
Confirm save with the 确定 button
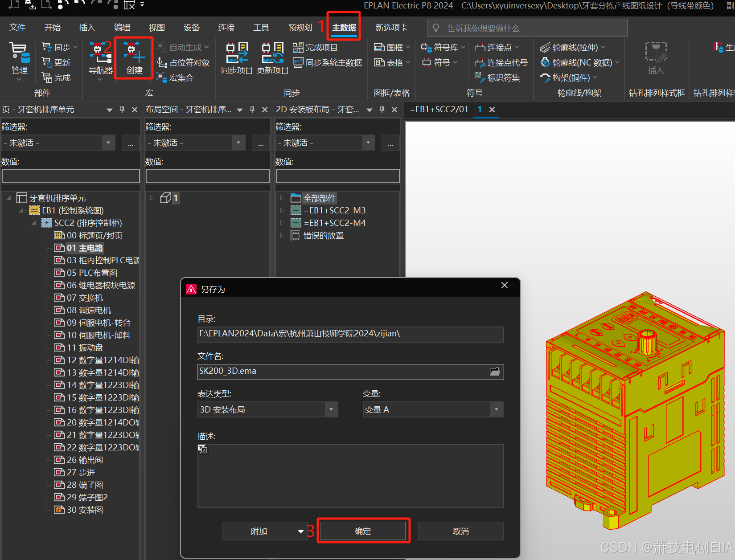pyautogui.click(x=363, y=531)
